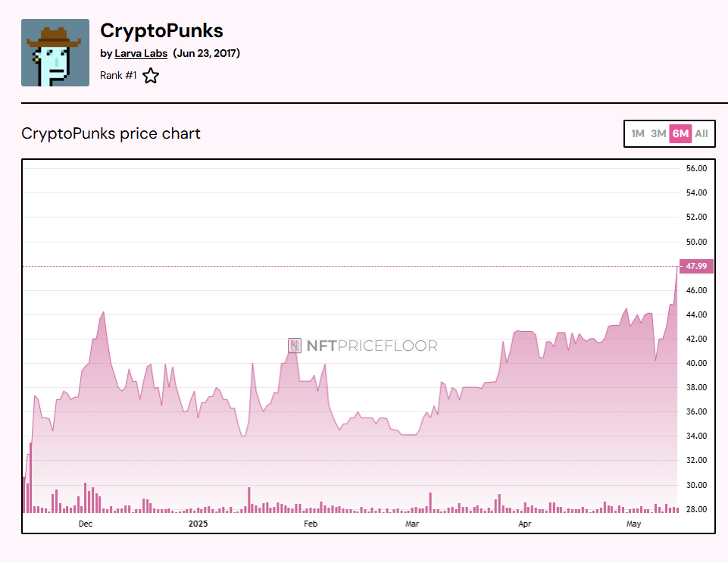This screenshot has width=728, height=563.
Task: Click the 2025 label on time axis
Action: coord(198,524)
